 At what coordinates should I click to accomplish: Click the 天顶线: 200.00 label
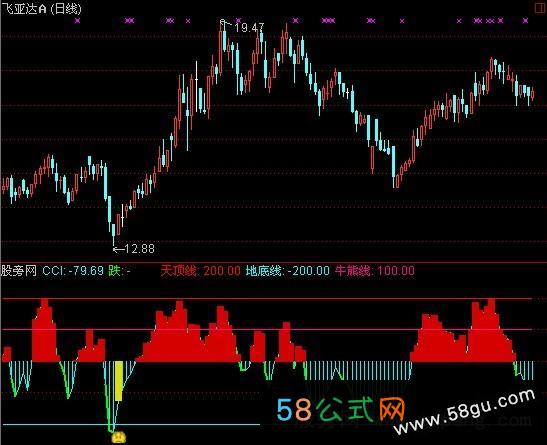click(201, 271)
